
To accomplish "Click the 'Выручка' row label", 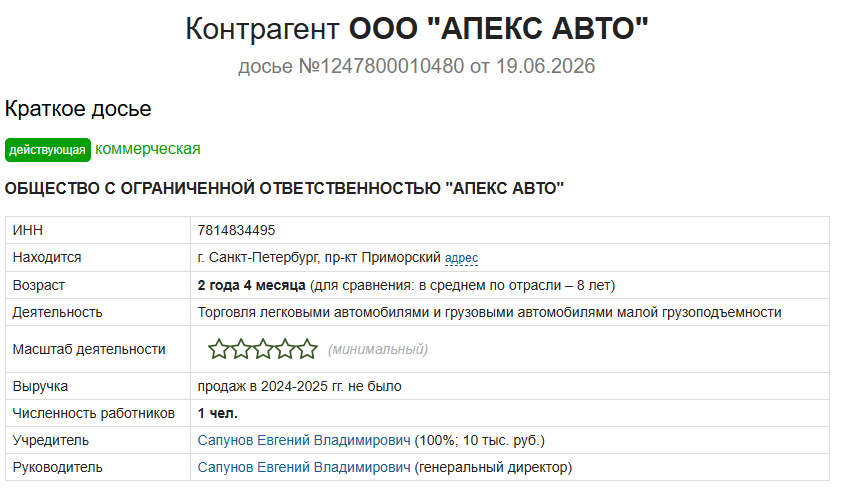I will [40, 386].
